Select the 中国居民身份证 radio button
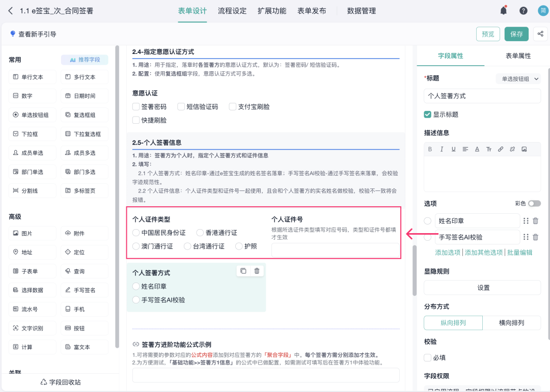Viewport: 550px width, 392px height. click(x=136, y=233)
